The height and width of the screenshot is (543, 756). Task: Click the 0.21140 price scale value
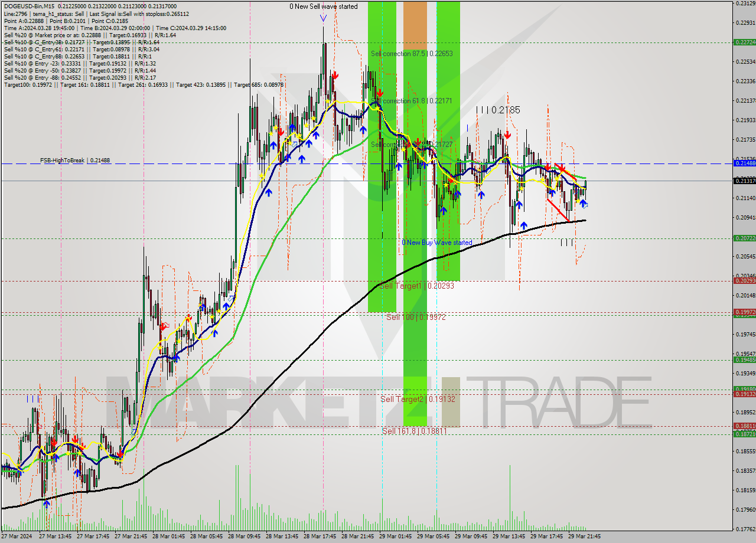click(x=746, y=198)
